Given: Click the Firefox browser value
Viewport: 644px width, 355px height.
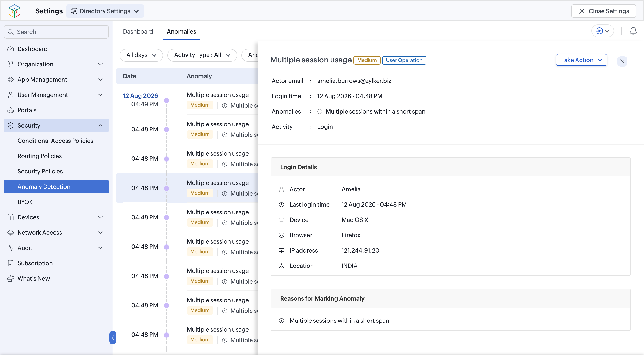Looking at the screenshot, I should click(x=351, y=235).
